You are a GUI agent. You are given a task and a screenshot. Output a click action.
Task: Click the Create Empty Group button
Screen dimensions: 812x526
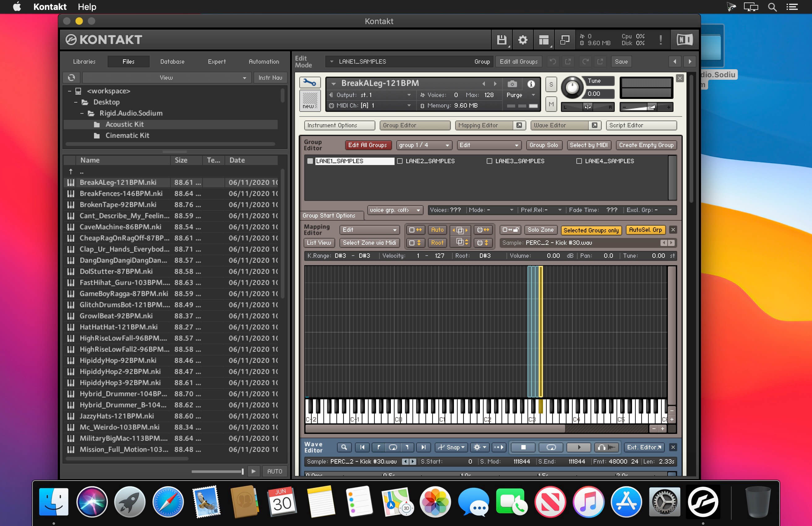point(646,145)
